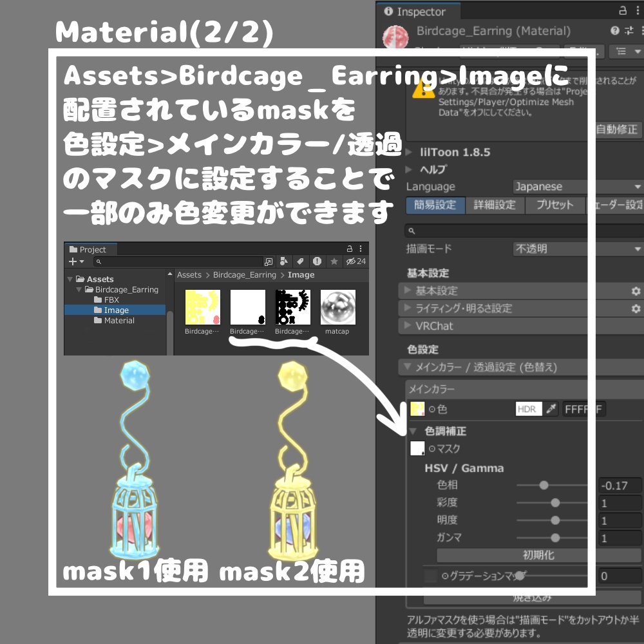Select the eyedropper next to the HDR color field

click(551, 409)
